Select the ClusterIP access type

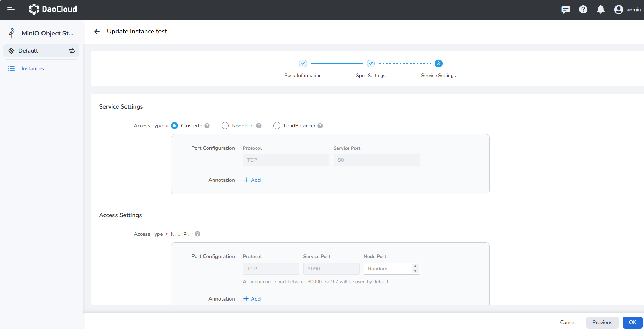(174, 126)
